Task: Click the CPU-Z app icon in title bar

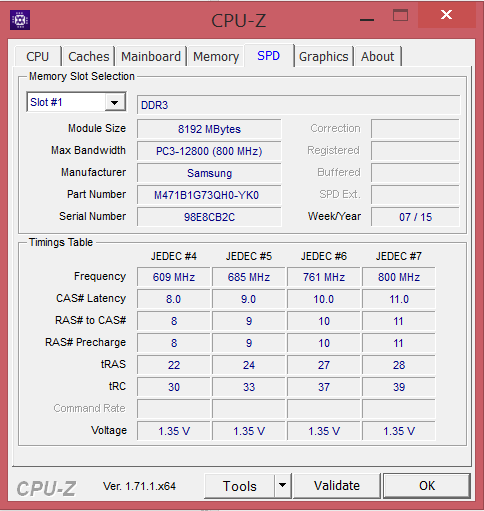Action: pyautogui.click(x=20, y=20)
